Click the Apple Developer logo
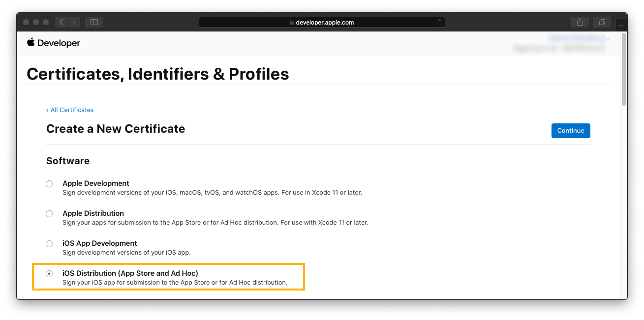The image size is (644, 320). click(31, 43)
